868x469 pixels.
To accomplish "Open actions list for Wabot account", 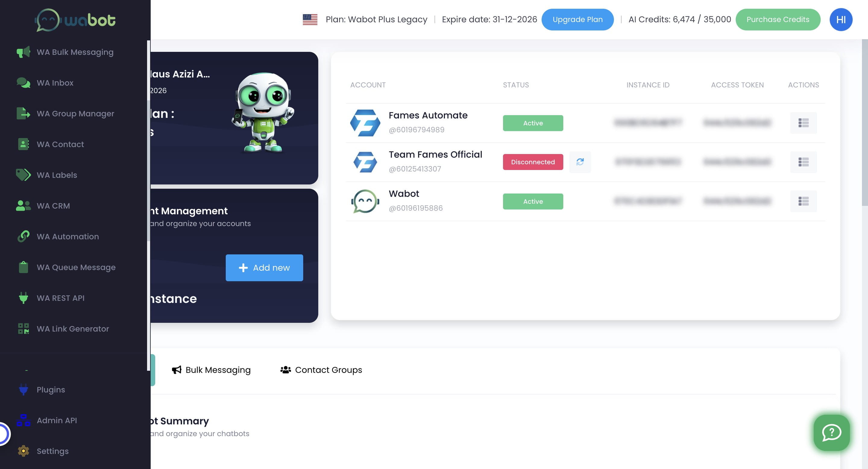I will point(803,201).
